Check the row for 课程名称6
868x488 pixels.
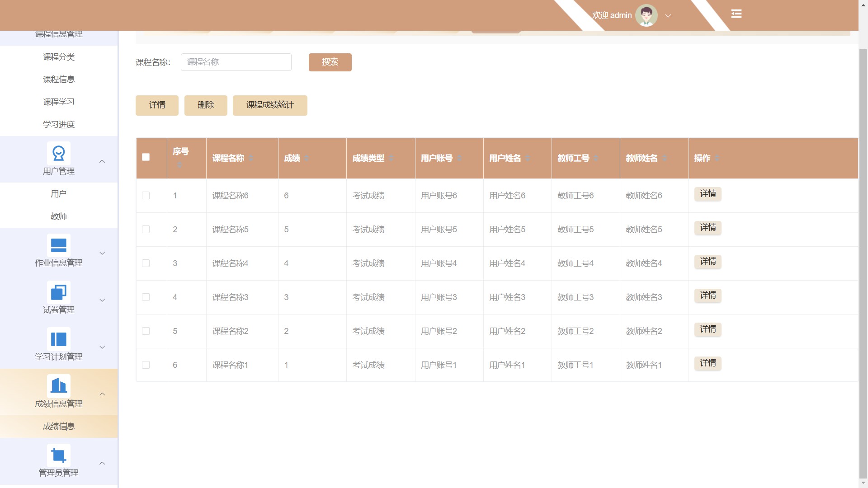coord(146,196)
